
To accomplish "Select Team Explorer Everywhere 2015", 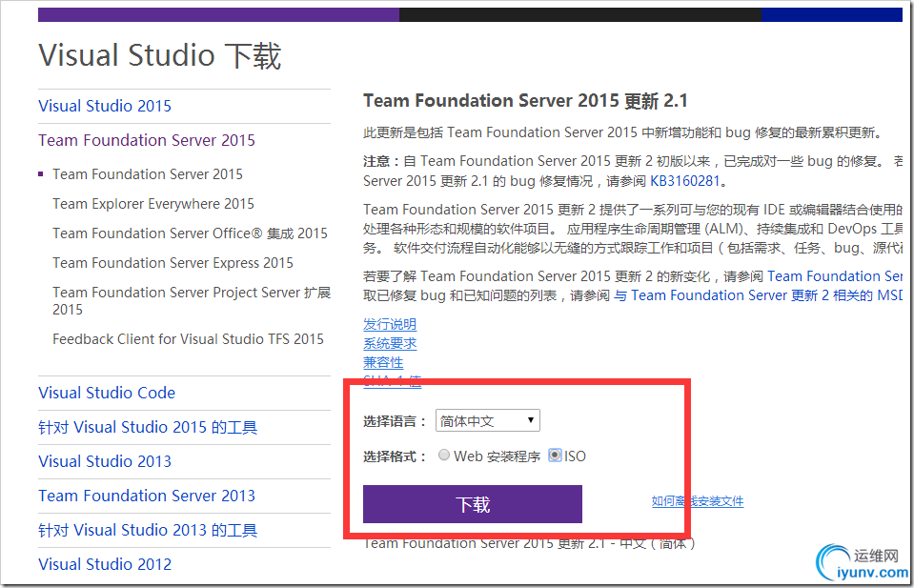I will [x=153, y=204].
